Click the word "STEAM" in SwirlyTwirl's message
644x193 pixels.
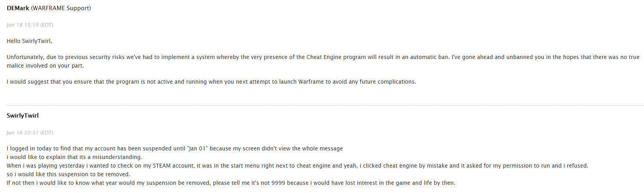tap(162, 166)
